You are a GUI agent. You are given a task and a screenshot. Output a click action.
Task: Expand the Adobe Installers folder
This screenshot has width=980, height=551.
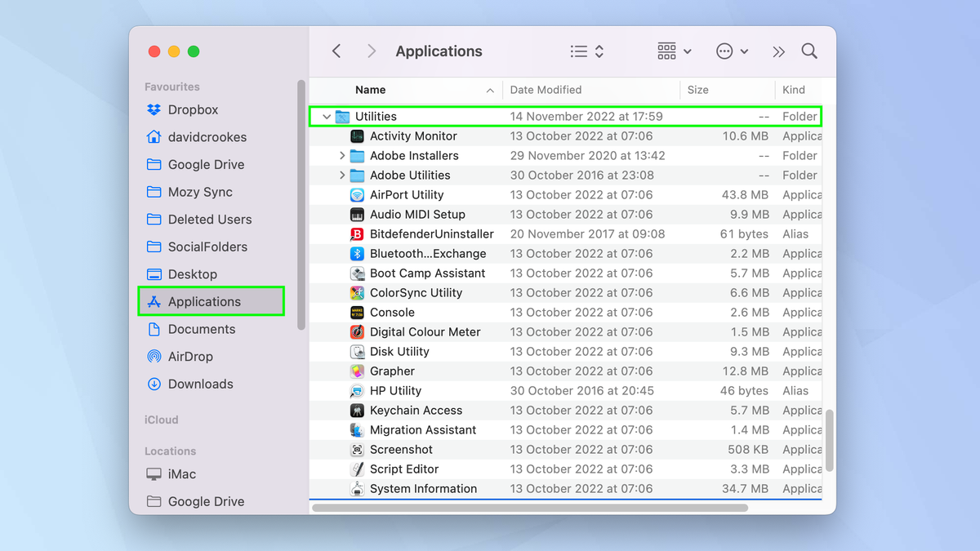(x=343, y=155)
